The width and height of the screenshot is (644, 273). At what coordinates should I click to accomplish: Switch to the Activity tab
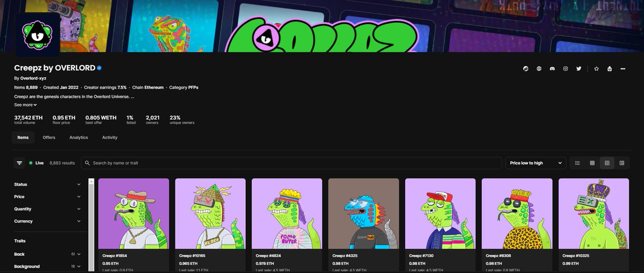(109, 138)
